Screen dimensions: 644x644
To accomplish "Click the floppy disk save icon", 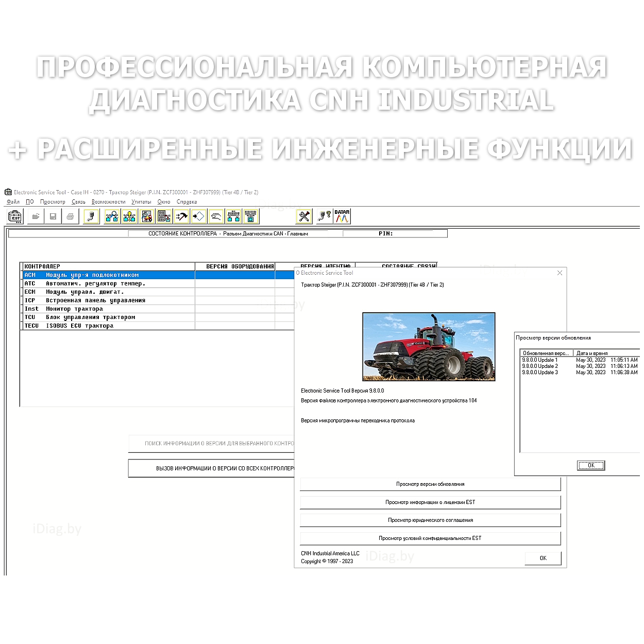I will click(53, 216).
